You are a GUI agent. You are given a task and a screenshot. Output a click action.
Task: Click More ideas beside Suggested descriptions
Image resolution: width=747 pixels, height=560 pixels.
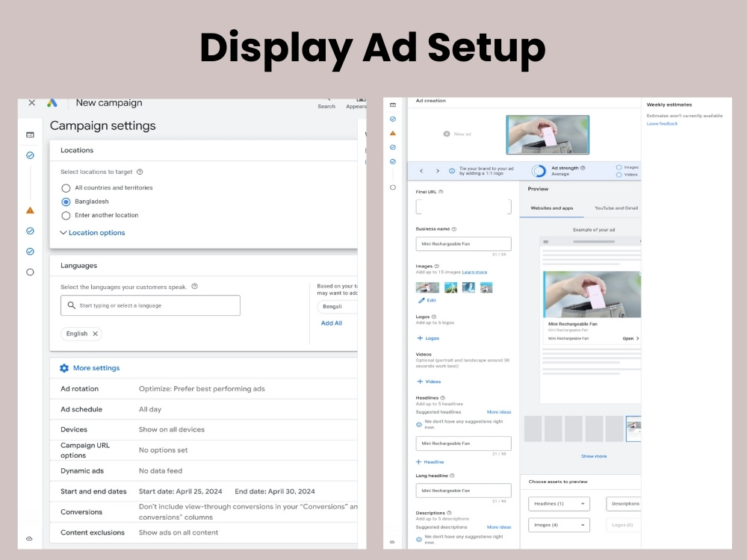(x=499, y=527)
